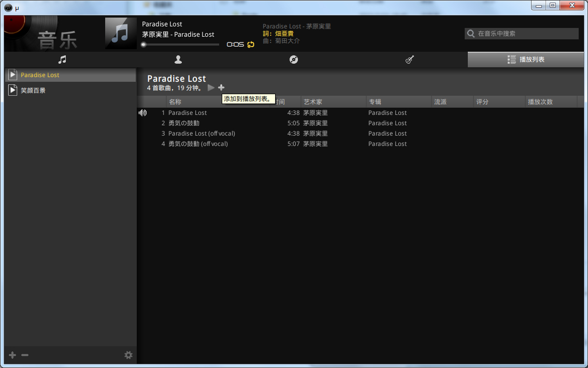
Task: Open the songs tab with music note icon
Action: 62,60
